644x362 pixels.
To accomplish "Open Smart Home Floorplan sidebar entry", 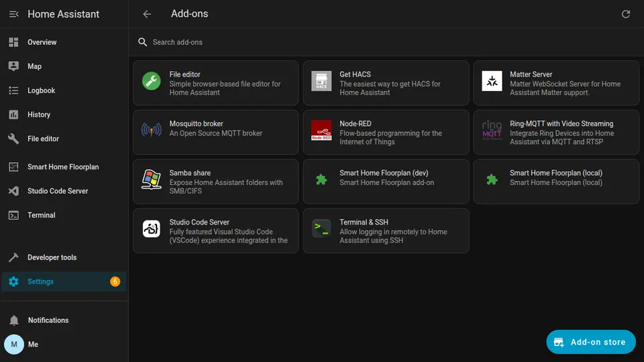I will tap(64, 167).
